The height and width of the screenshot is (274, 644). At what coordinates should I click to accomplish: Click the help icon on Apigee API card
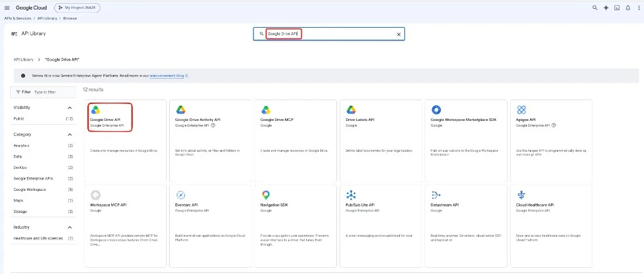tap(553, 125)
